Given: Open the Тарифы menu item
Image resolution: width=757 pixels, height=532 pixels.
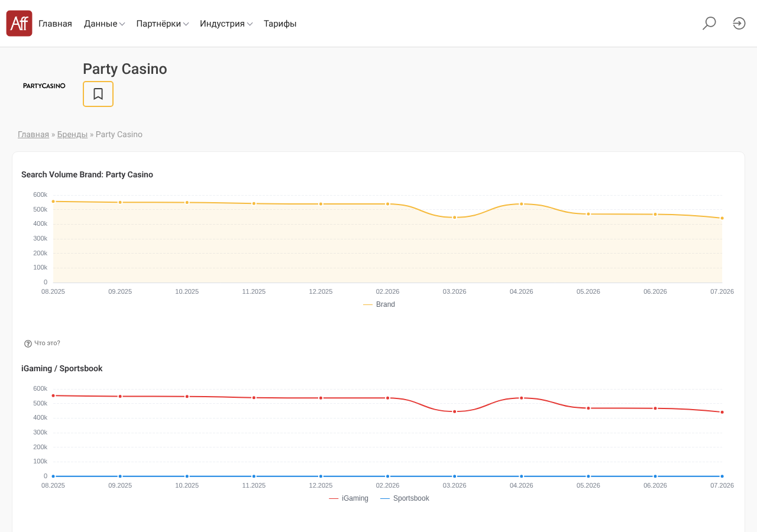Looking at the screenshot, I should (x=280, y=24).
